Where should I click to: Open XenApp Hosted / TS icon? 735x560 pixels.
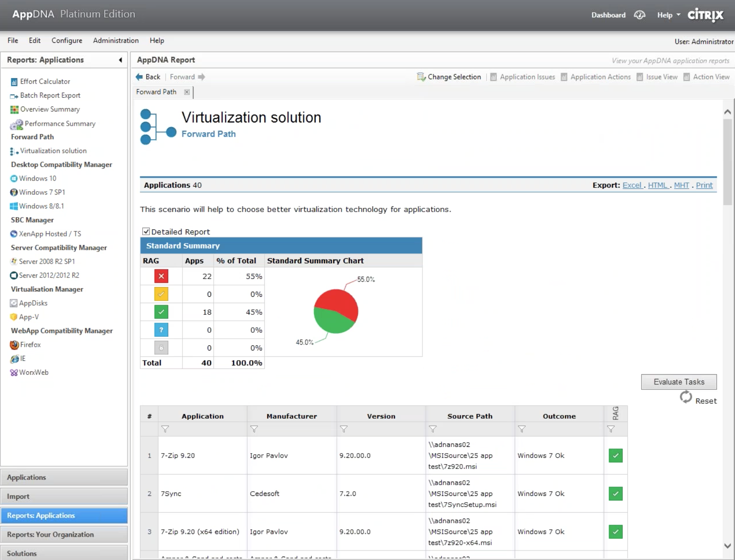(x=14, y=234)
